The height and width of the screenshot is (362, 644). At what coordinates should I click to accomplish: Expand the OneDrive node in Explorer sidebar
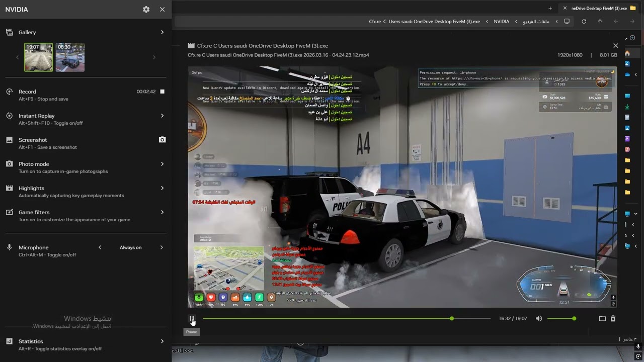click(635, 74)
